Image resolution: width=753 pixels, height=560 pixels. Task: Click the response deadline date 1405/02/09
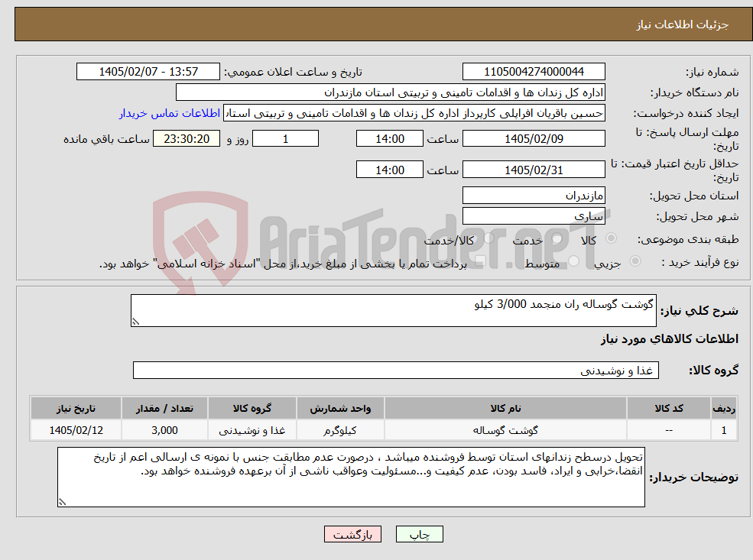click(534, 139)
